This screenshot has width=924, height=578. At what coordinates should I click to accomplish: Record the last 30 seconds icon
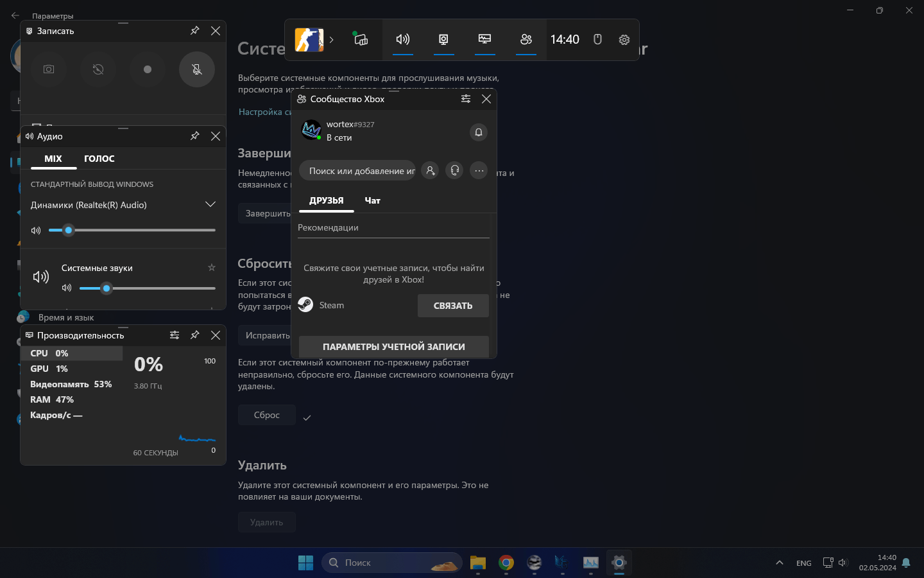pos(98,69)
